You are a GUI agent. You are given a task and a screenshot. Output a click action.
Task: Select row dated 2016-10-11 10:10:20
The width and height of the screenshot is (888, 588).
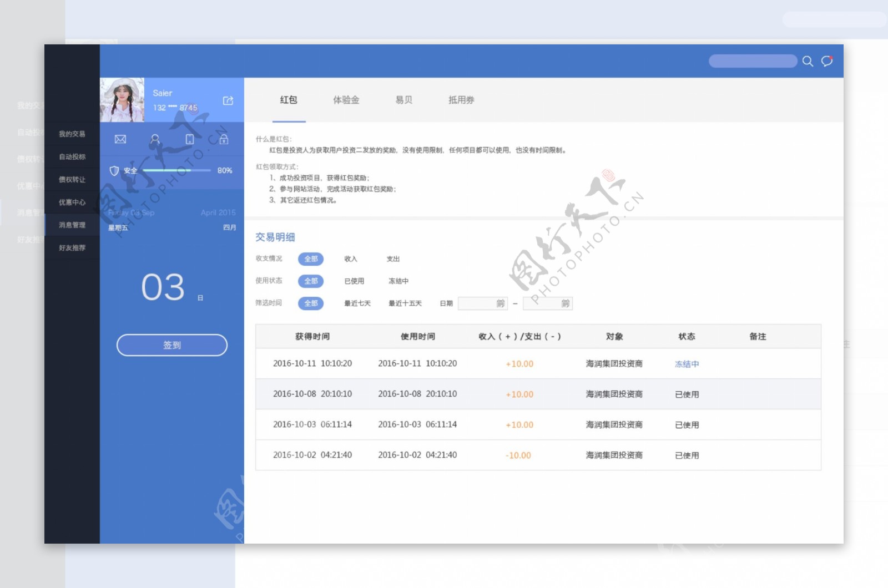click(538, 363)
